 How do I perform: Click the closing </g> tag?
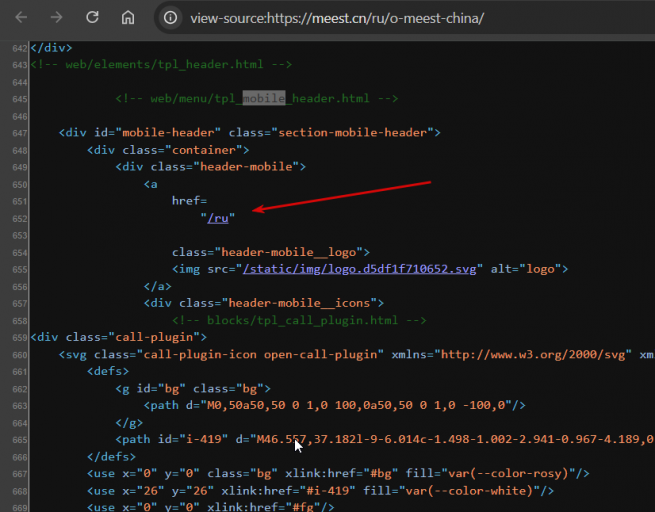(x=129, y=423)
